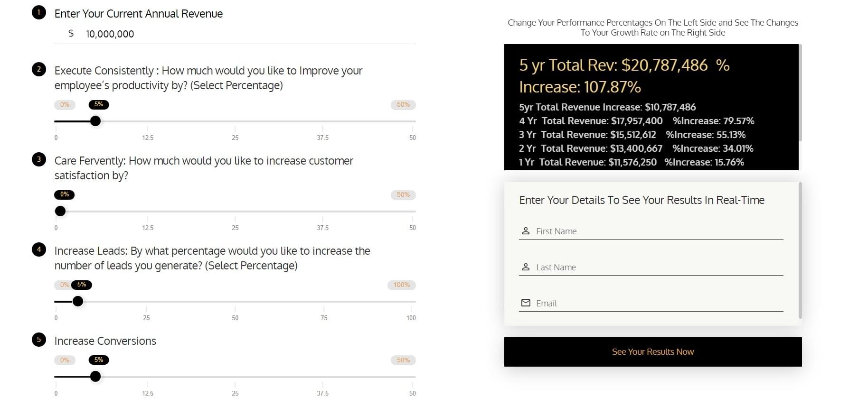Focus the First Name field

(x=651, y=231)
